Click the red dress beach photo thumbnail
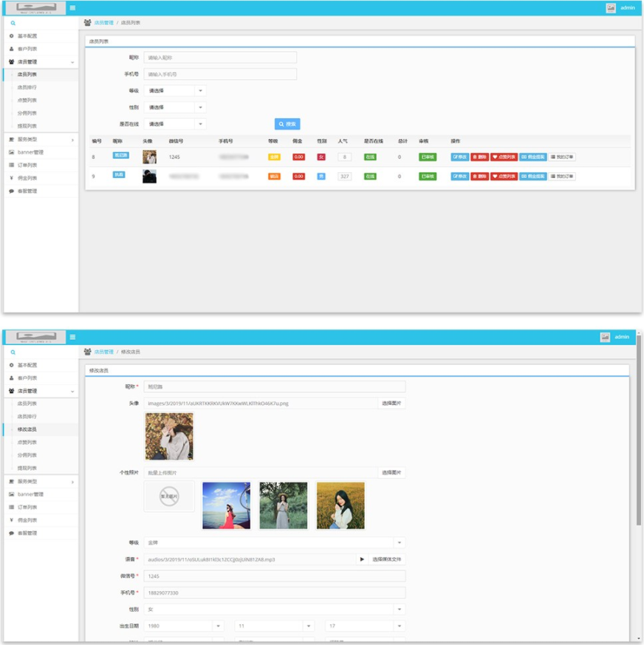The image size is (644, 645). pos(226,506)
